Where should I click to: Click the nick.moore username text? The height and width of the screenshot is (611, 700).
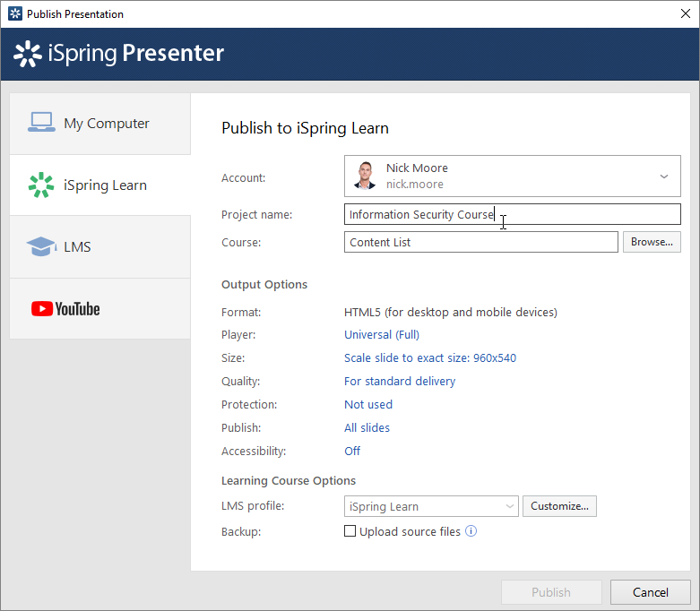point(415,184)
